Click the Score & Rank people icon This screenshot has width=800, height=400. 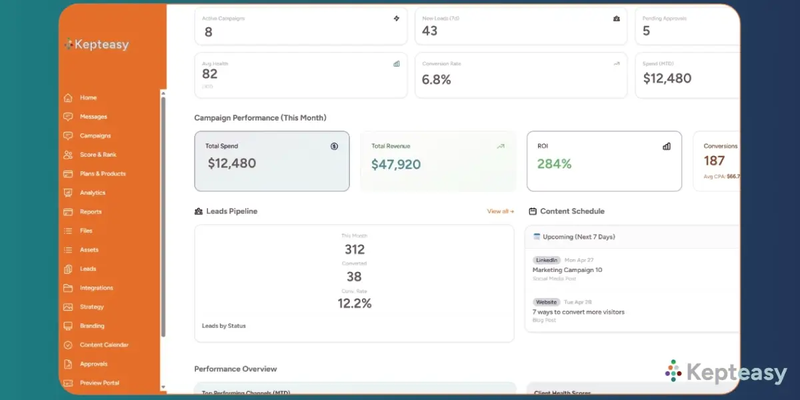(x=68, y=155)
